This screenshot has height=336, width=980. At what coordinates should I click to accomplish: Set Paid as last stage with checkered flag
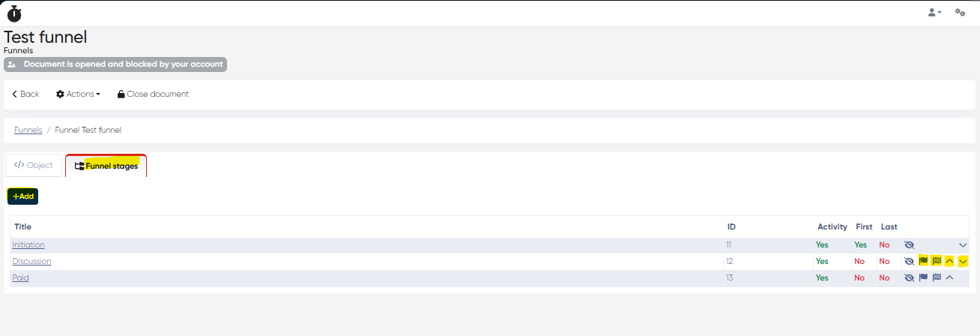click(x=937, y=278)
